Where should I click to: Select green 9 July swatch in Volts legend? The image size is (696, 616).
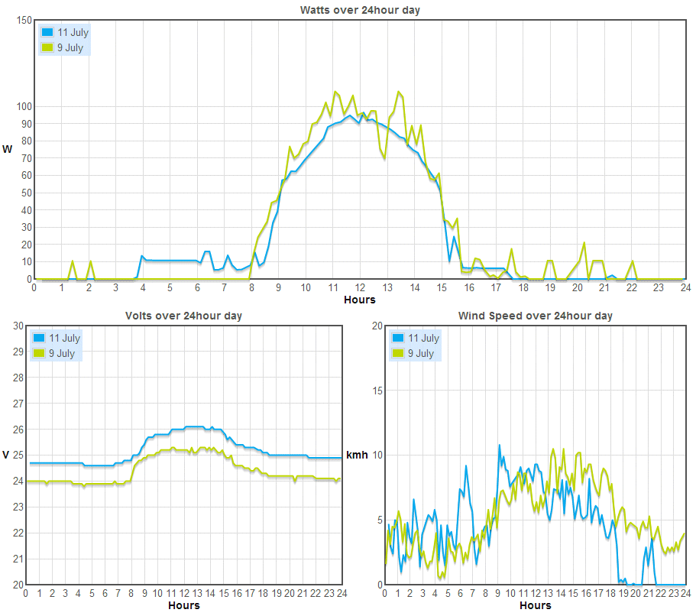click(x=40, y=354)
